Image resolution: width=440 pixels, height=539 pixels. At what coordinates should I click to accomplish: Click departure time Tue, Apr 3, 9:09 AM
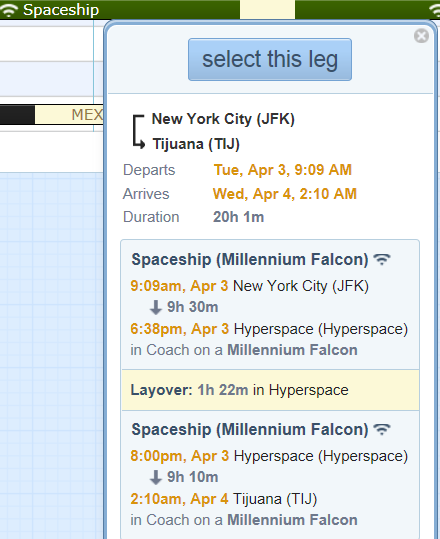point(283,170)
